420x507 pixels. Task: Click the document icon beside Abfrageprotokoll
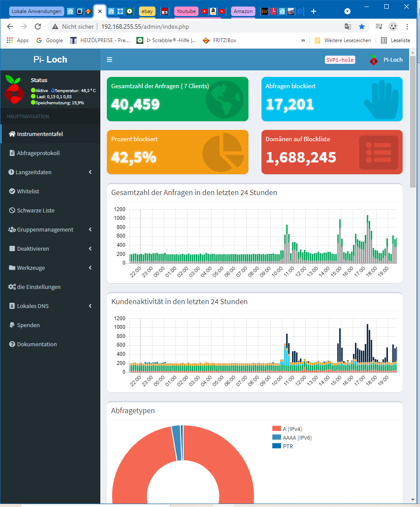click(12, 153)
